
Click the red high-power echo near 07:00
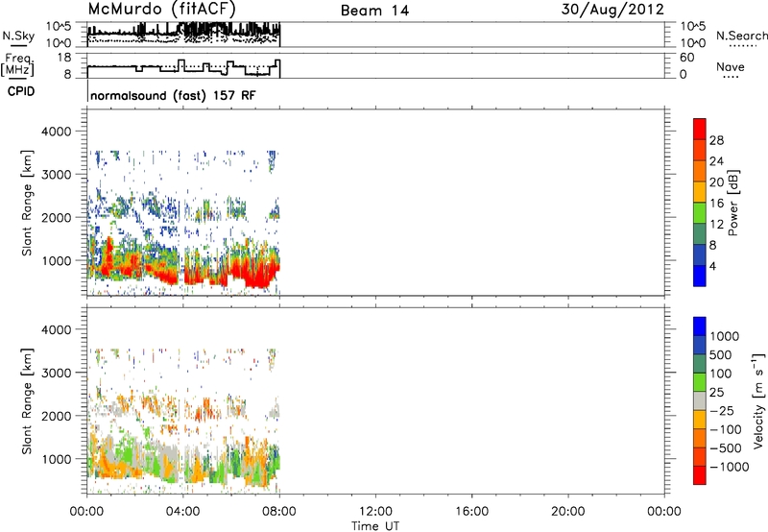(x=257, y=276)
